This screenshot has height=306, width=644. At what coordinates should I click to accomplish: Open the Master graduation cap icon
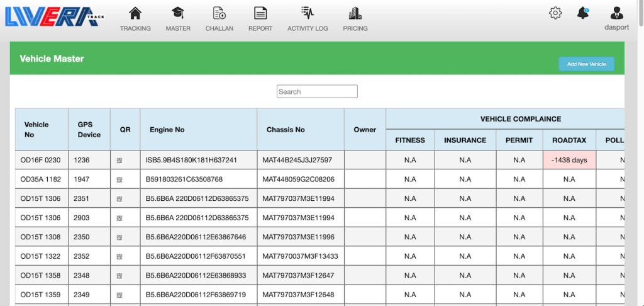[178, 13]
